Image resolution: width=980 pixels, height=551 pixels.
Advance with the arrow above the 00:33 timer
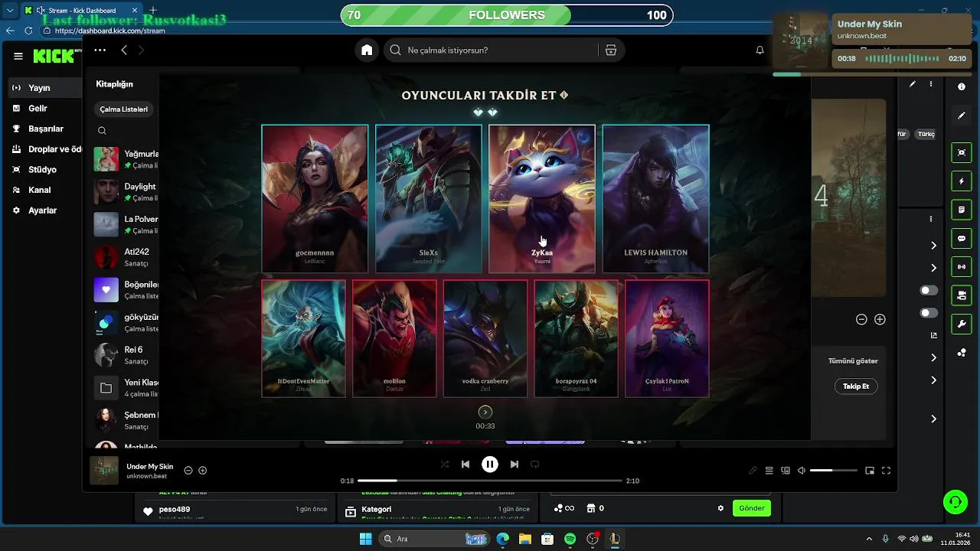485,412
